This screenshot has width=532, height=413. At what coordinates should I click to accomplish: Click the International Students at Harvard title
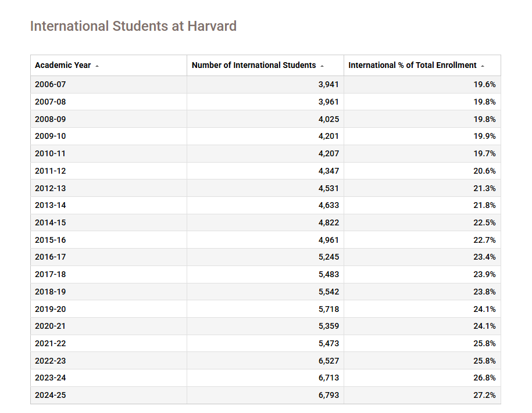(x=133, y=26)
